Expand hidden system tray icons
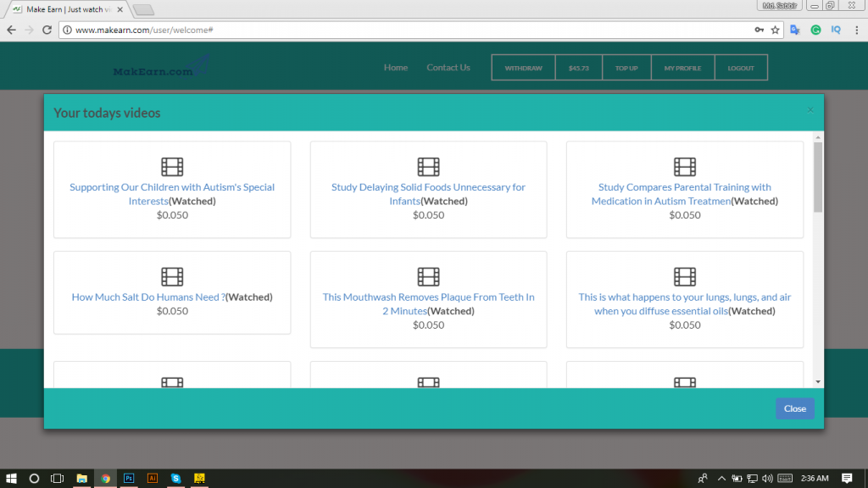This screenshot has height=488, width=868. pyautogui.click(x=721, y=478)
